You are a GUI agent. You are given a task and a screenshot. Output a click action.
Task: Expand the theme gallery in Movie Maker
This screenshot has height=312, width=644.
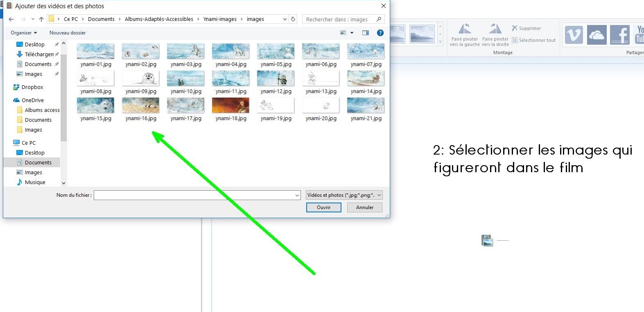tap(441, 42)
